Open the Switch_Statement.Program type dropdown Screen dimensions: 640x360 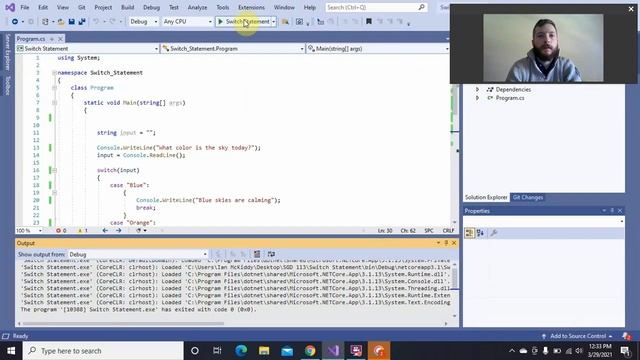[233, 49]
